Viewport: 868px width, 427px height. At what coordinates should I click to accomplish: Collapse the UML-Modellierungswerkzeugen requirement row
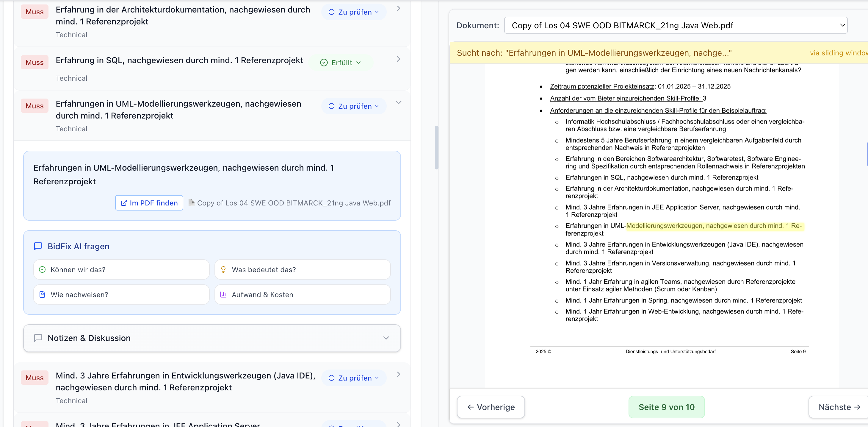pyautogui.click(x=398, y=102)
